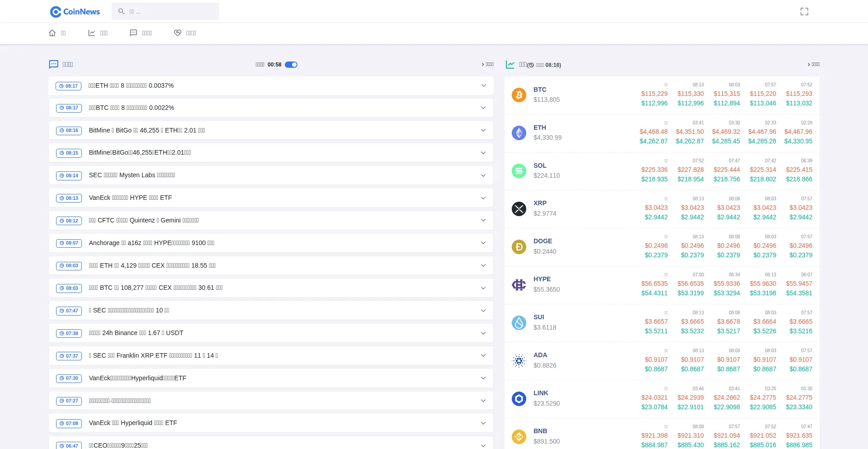Click the clock icon in 08:03 ETH badge
Image resolution: width=868 pixels, height=449 pixels.
pos(62,266)
